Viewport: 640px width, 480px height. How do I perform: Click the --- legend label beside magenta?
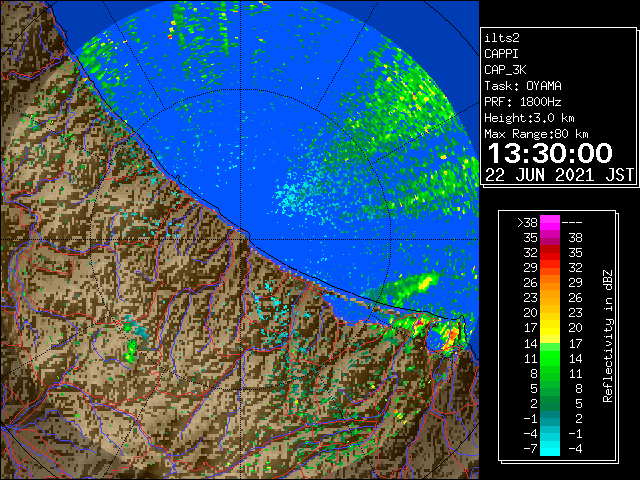point(572,223)
